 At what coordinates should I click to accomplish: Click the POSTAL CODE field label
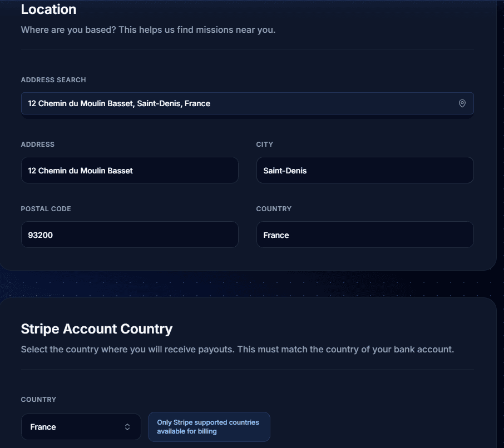pyautogui.click(x=46, y=209)
